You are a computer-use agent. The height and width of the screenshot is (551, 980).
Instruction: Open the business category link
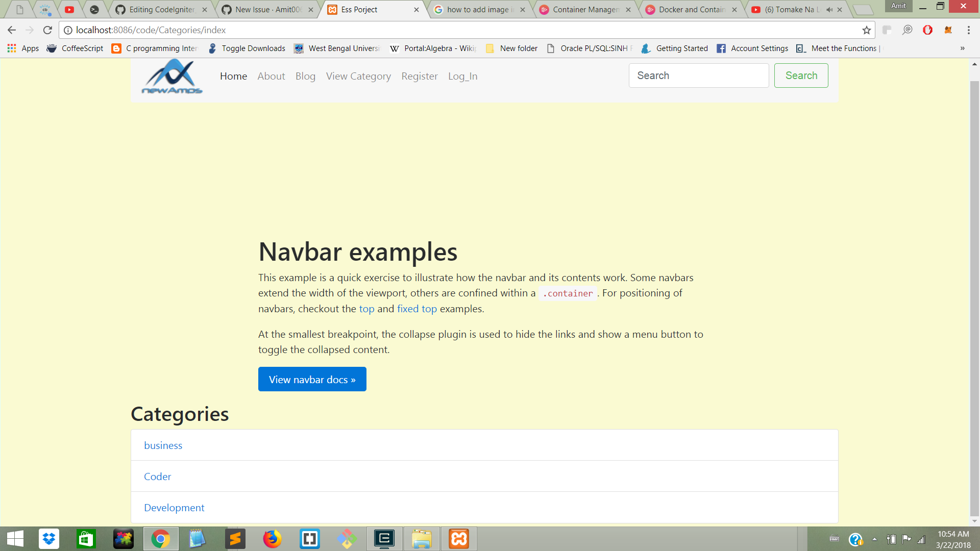click(x=163, y=445)
